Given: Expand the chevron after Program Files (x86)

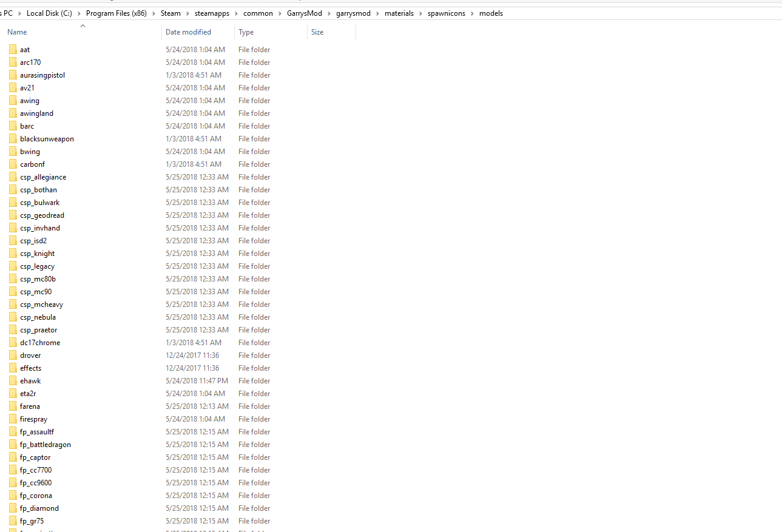Looking at the screenshot, I should coord(154,13).
